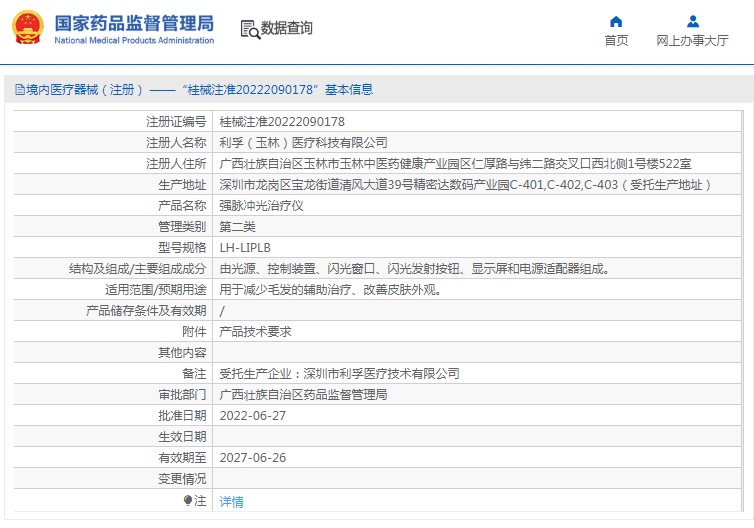
Task: Click the 变更情况 row label
Action: click(182, 479)
